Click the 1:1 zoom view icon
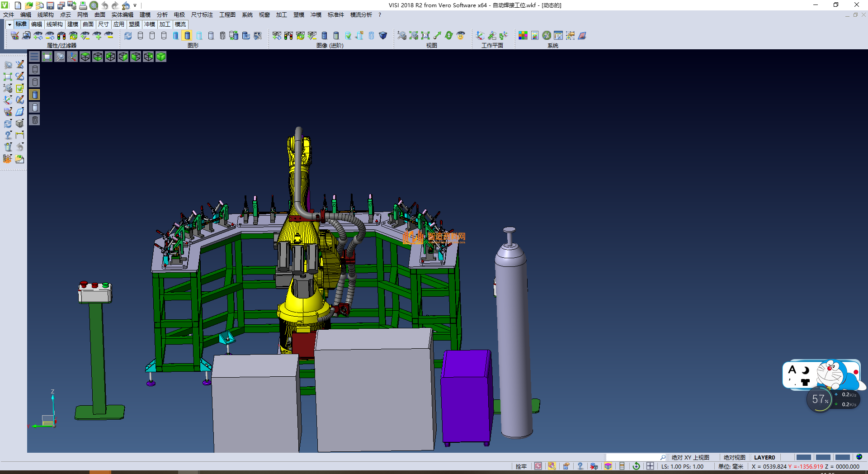 tap(425, 36)
